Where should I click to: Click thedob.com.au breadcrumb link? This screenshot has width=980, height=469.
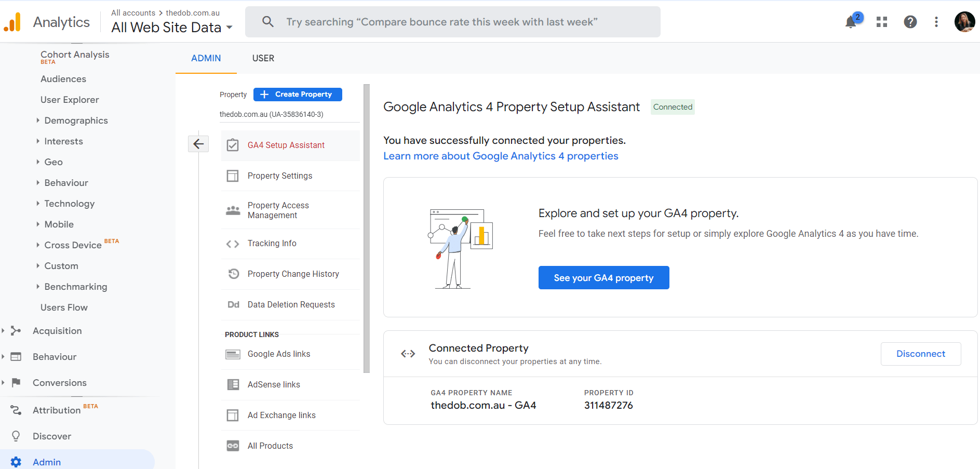click(193, 12)
